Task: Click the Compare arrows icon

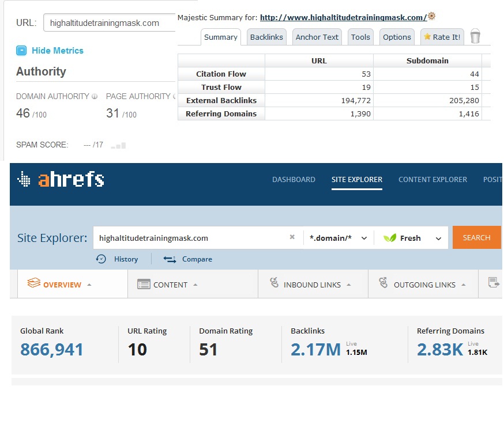Action: (170, 259)
